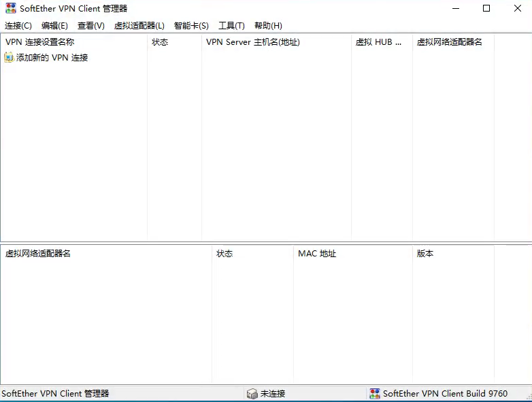Sort by MAC 地址 column header
The image size is (532, 402).
(x=353, y=254)
